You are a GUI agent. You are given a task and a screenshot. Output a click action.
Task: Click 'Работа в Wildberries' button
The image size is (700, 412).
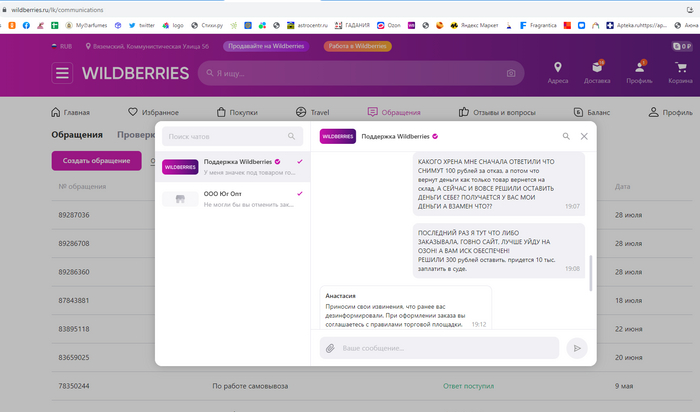358,46
